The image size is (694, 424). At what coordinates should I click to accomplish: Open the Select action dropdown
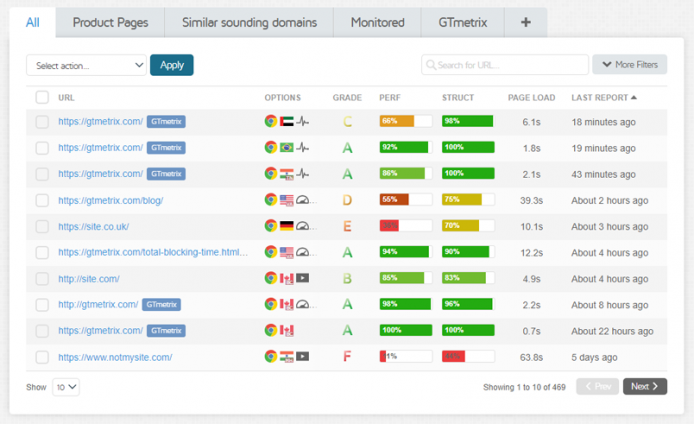pos(86,65)
